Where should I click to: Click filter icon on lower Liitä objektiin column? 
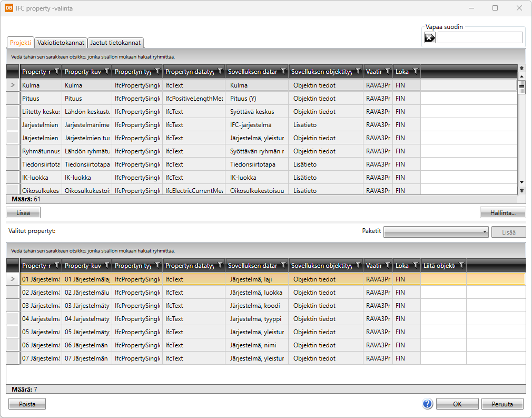click(461, 266)
